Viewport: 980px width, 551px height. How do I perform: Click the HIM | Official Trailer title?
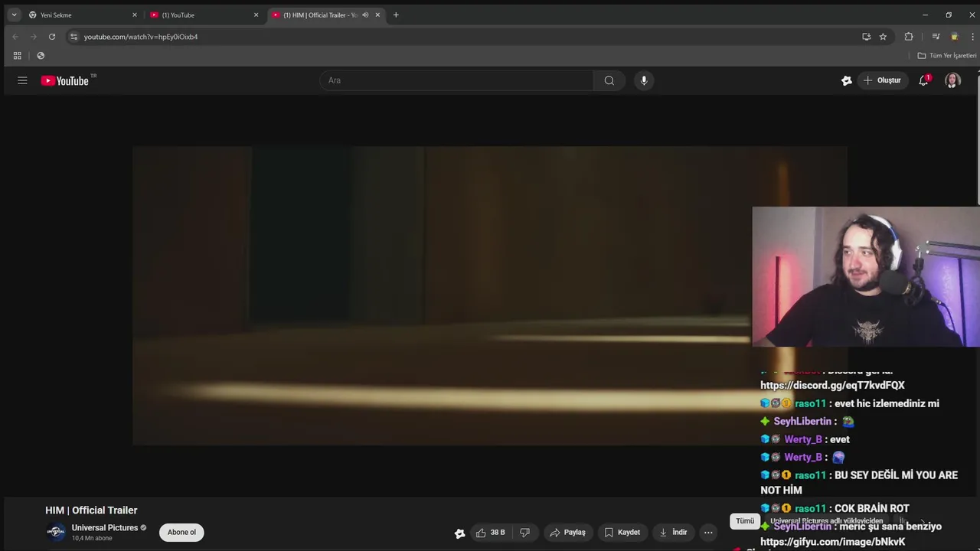point(91,510)
